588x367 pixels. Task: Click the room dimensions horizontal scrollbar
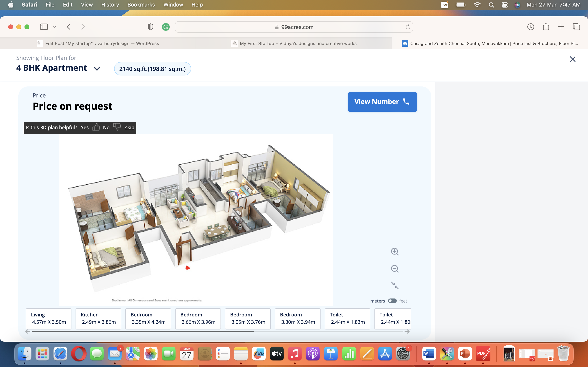tap(143, 331)
